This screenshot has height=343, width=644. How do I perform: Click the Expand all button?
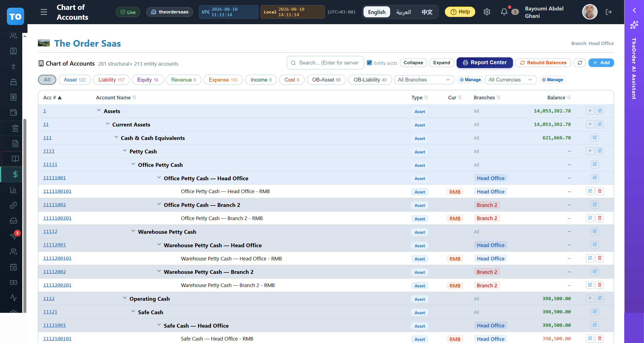[442, 63]
